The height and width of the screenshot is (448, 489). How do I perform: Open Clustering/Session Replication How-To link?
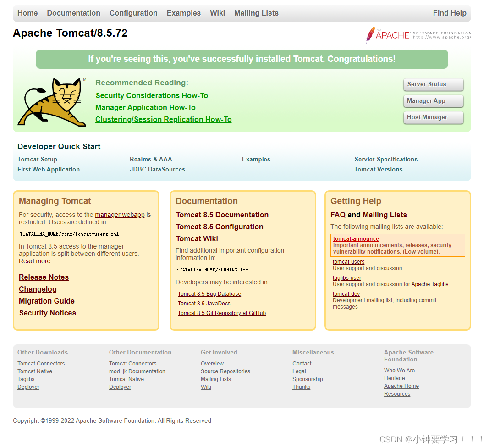164,120
